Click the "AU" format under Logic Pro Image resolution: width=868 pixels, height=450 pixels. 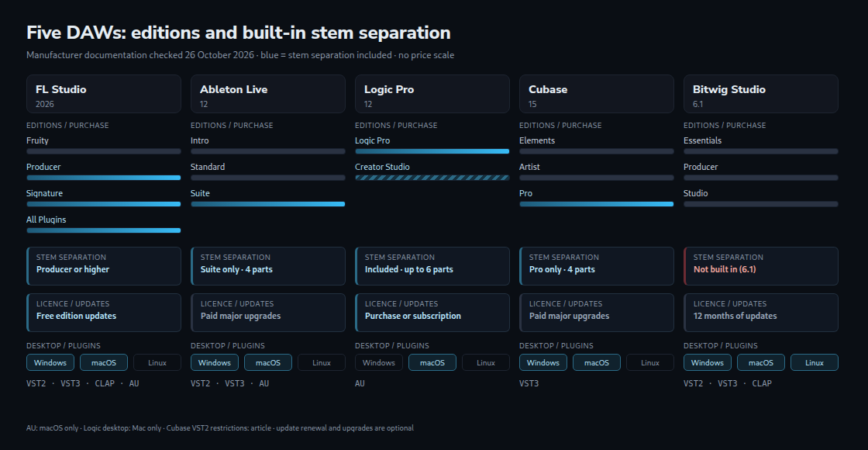tap(360, 383)
